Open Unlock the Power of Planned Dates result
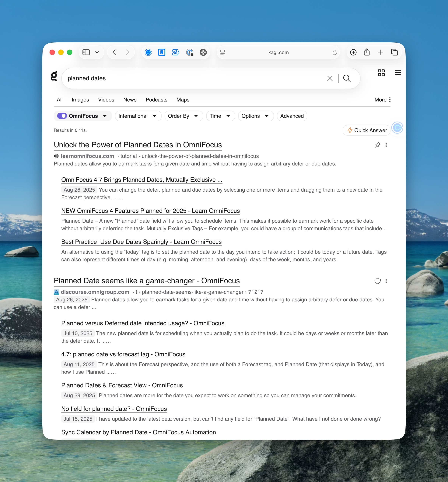The image size is (448, 482). [138, 145]
